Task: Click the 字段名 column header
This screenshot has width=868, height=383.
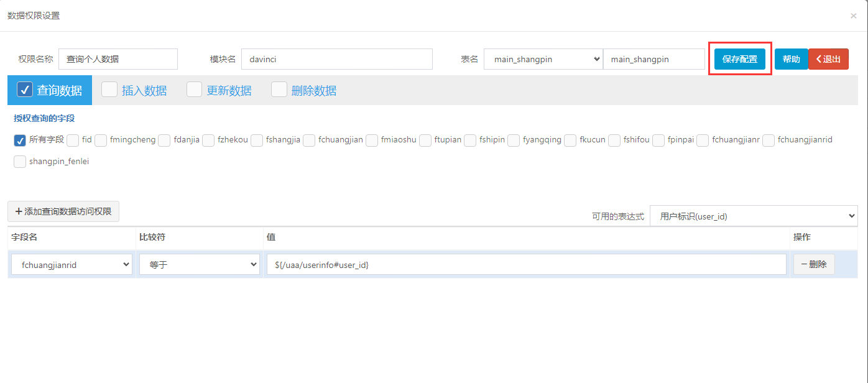Action: [x=25, y=238]
